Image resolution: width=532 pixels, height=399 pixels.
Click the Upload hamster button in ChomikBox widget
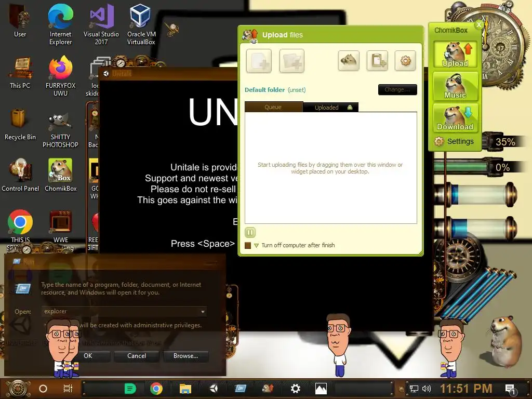point(455,55)
